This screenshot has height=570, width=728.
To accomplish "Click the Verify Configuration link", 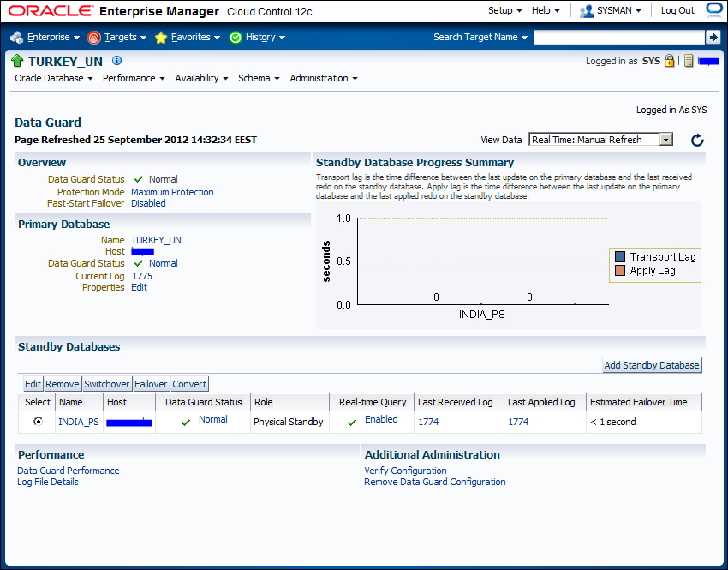I will click(405, 471).
